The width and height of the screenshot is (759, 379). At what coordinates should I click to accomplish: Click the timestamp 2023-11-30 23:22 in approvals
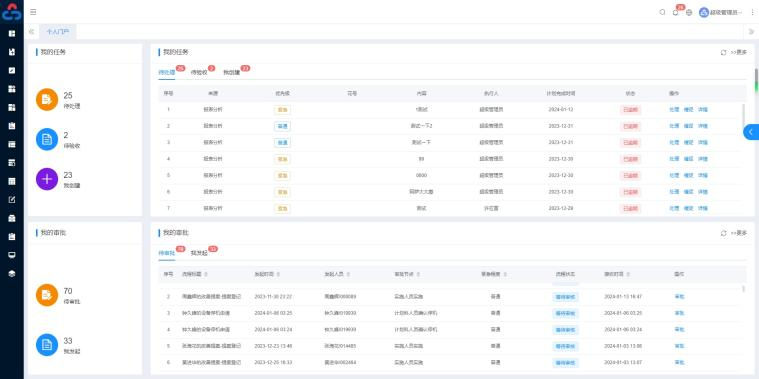(x=273, y=296)
